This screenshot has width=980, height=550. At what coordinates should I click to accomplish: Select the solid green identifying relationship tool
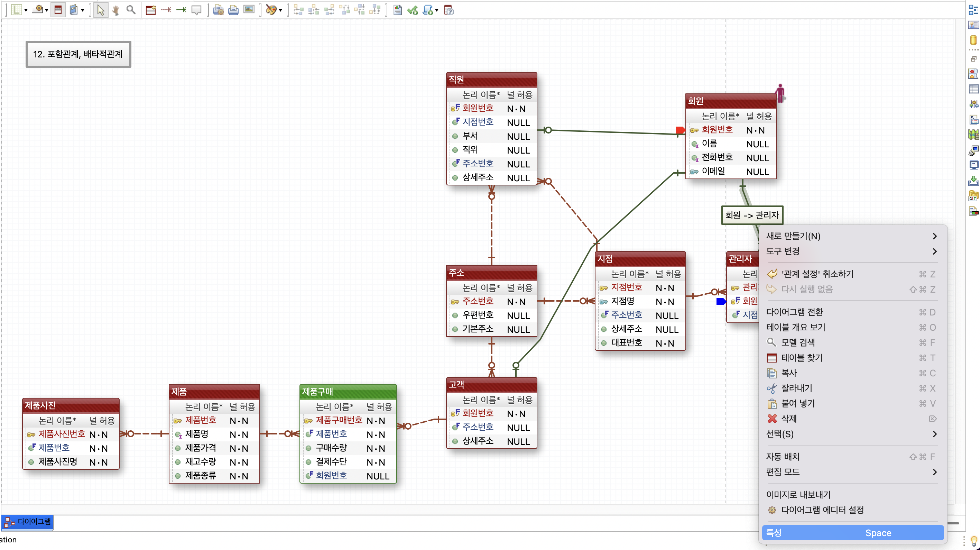click(x=181, y=10)
